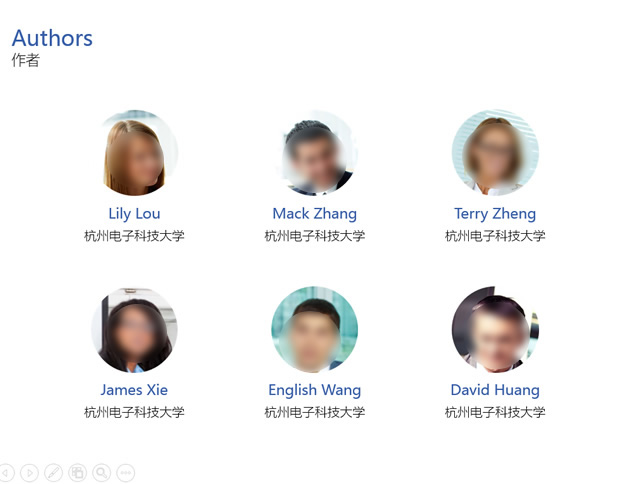Open more slideshow options menu
635x484 pixels.
coord(126,473)
